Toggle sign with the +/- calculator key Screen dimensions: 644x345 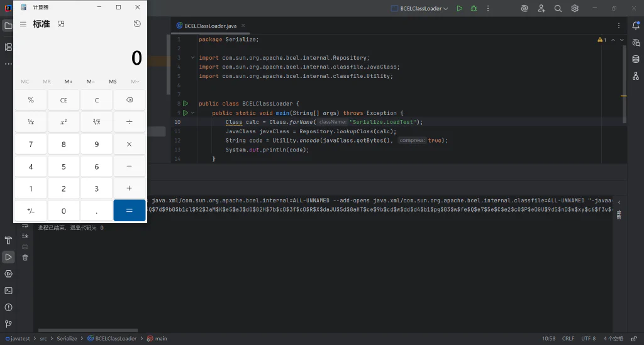click(x=31, y=211)
